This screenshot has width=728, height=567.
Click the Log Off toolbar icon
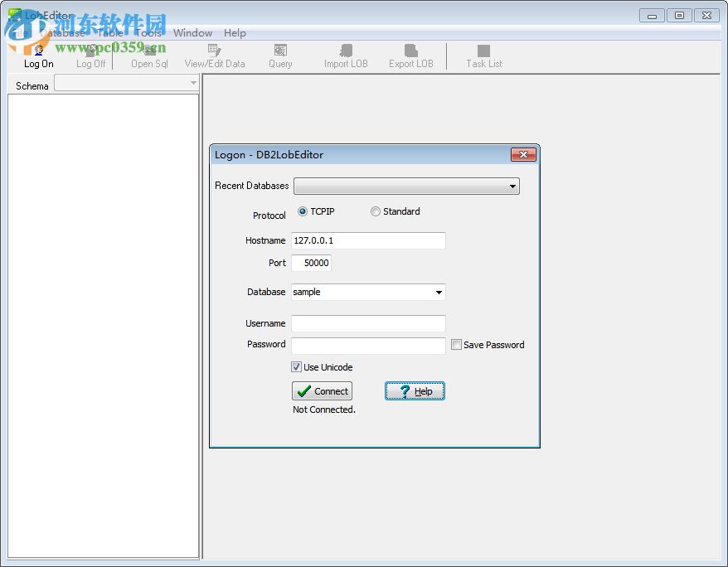(x=90, y=56)
